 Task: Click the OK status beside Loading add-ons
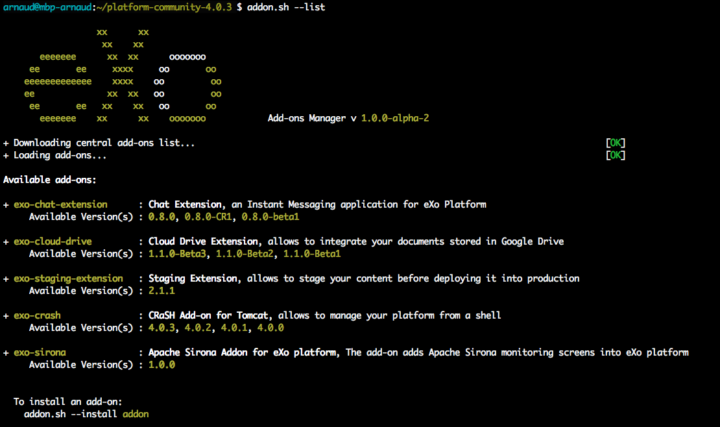[x=615, y=155]
